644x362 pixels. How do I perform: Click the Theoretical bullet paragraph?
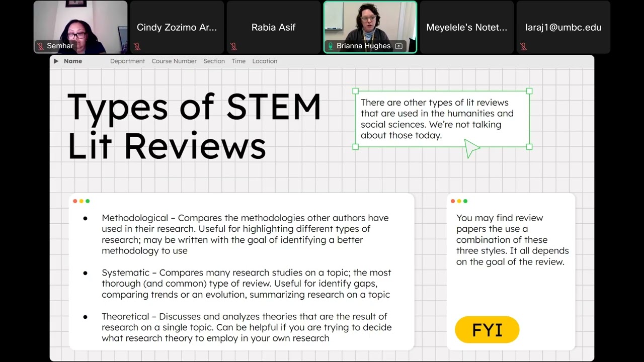coord(247,327)
